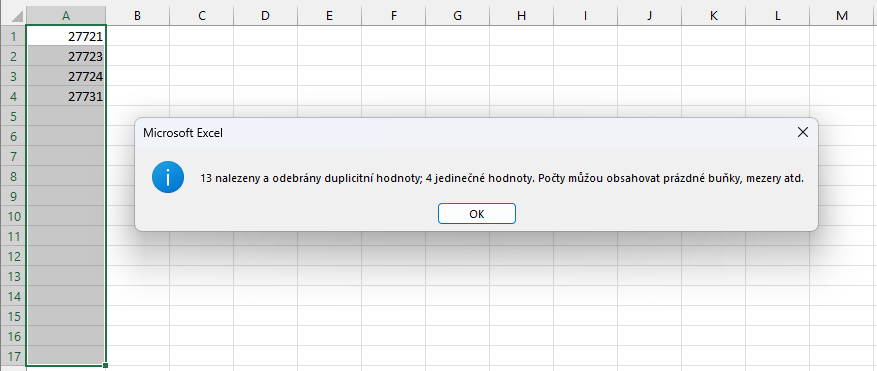The height and width of the screenshot is (371, 877).
Task: Select column H header
Action: click(521, 16)
